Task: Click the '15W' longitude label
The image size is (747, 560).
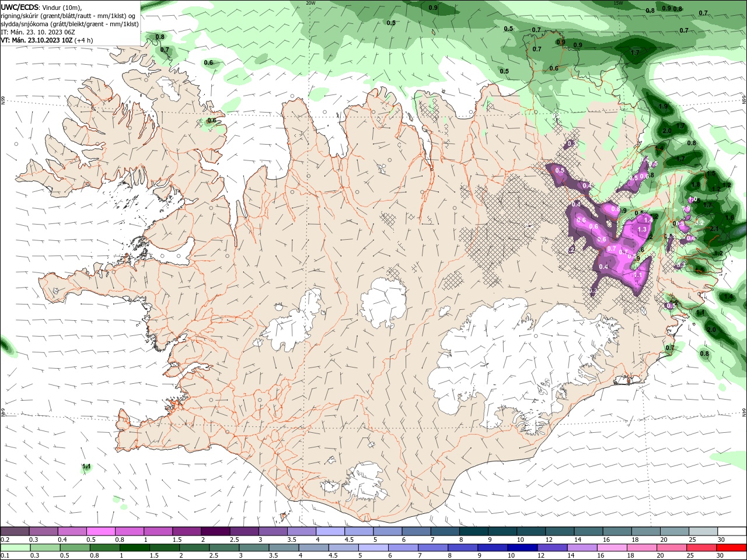Action: click(618, 3)
